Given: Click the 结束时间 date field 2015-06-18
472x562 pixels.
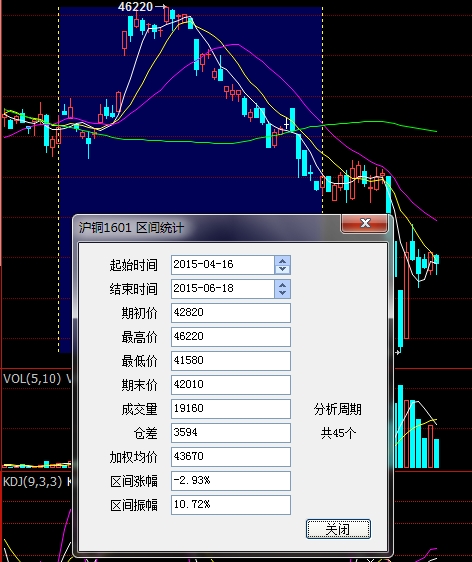Looking at the screenshot, I should 223,289.
